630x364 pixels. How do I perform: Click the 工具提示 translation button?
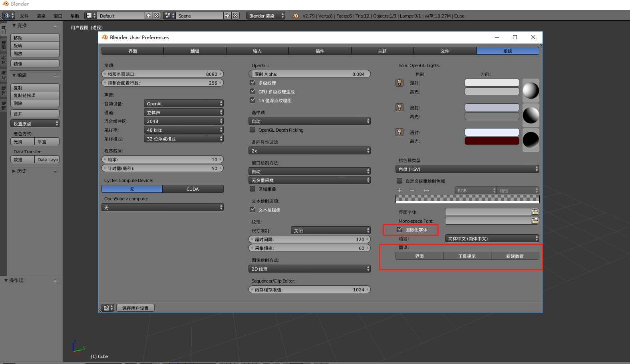coord(467,256)
